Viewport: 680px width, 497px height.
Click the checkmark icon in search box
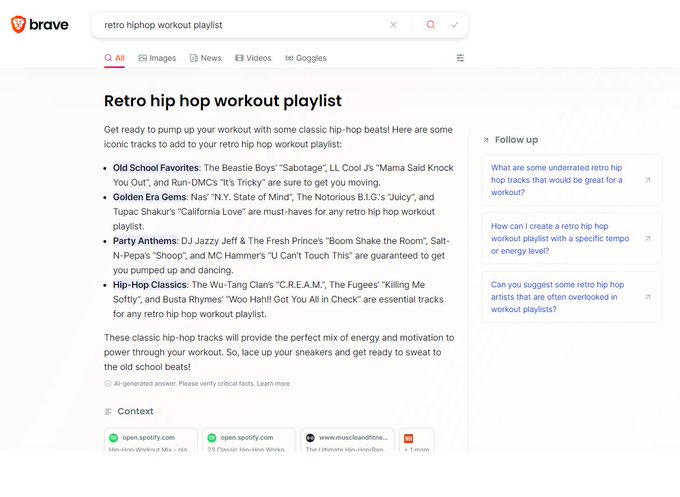tap(454, 25)
